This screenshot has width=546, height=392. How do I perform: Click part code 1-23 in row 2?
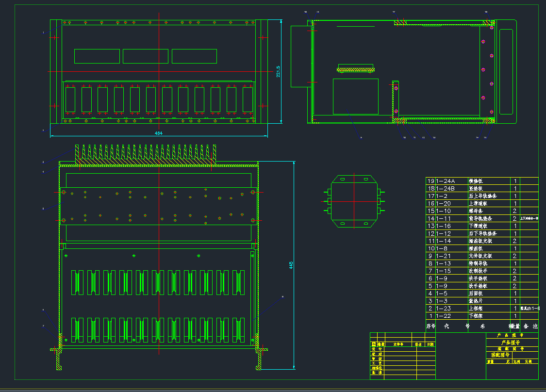click(x=444, y=308)
